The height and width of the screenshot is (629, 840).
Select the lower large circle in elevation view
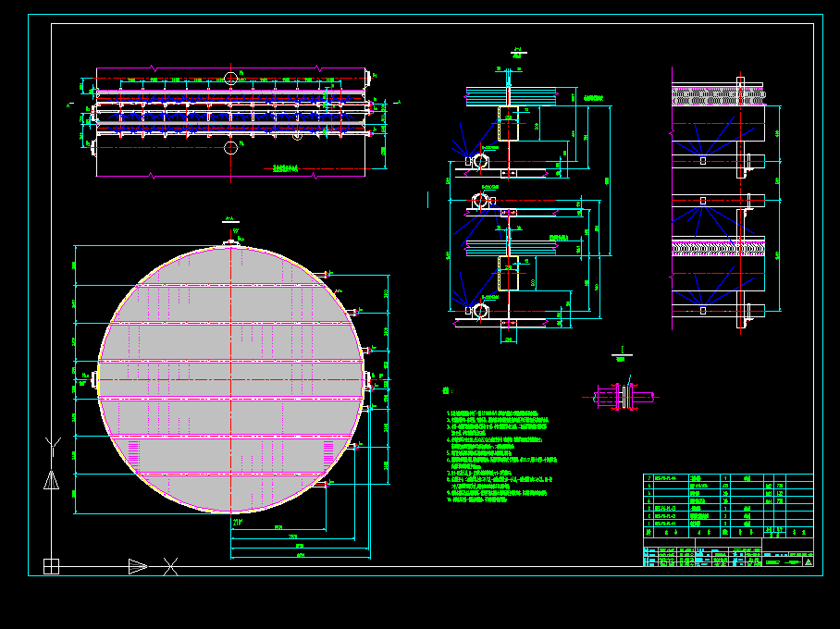click(230, 147)
